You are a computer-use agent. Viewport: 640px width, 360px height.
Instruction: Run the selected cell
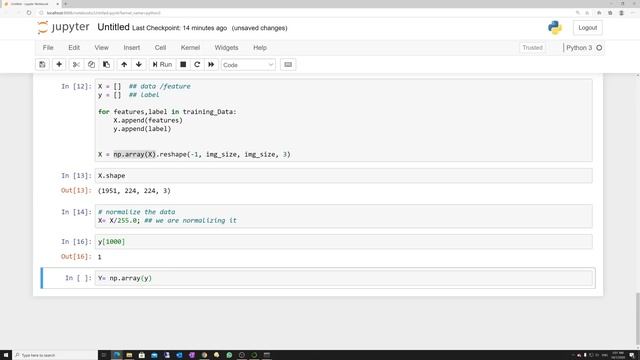click(x=162, y=64)
